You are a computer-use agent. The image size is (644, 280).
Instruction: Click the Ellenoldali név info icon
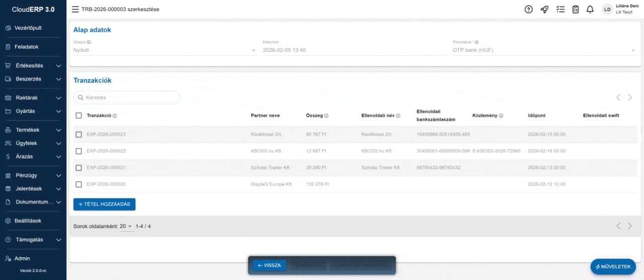tap(398, 116)
